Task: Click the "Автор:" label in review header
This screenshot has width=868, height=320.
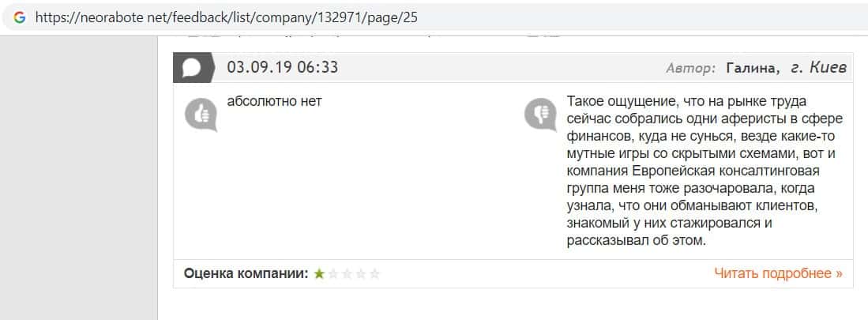Action: pyautogui.click(x=691, y=68)
